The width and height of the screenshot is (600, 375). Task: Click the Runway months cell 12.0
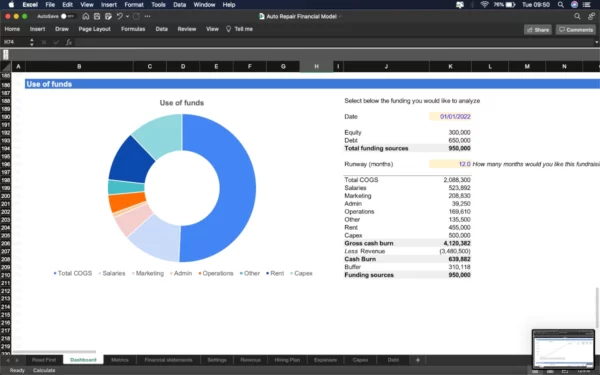450,164
